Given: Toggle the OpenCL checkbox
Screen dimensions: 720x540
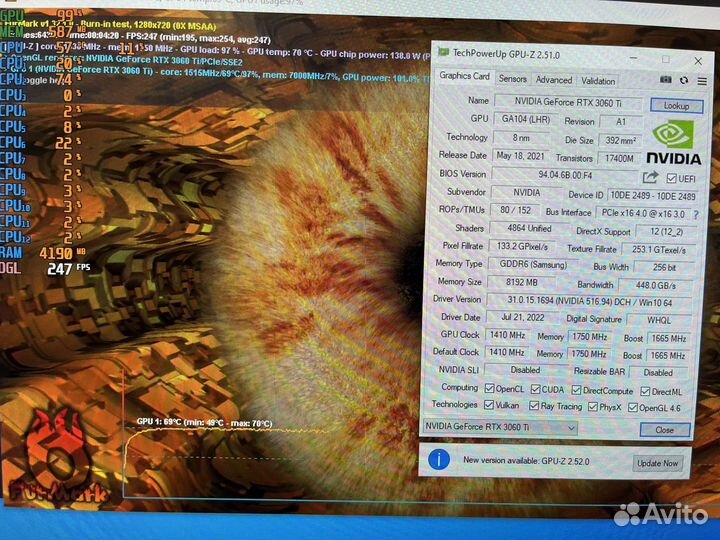Looking at the screenshot, I should point(489,388).
